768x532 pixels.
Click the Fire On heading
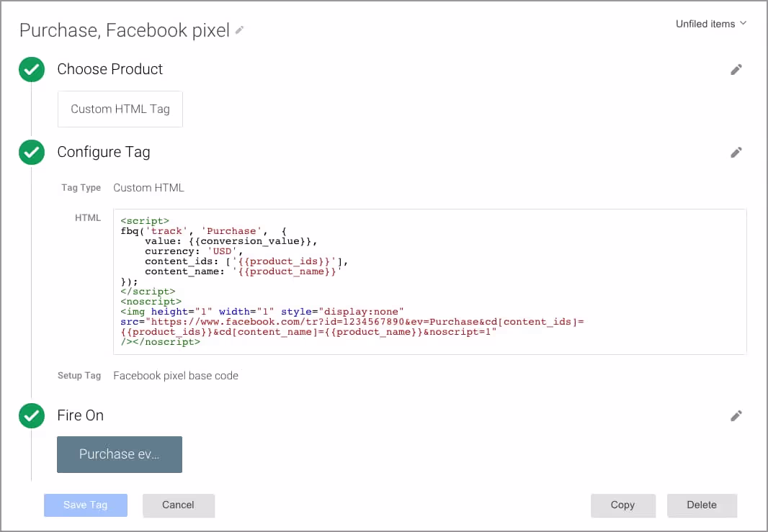[80, 415]
